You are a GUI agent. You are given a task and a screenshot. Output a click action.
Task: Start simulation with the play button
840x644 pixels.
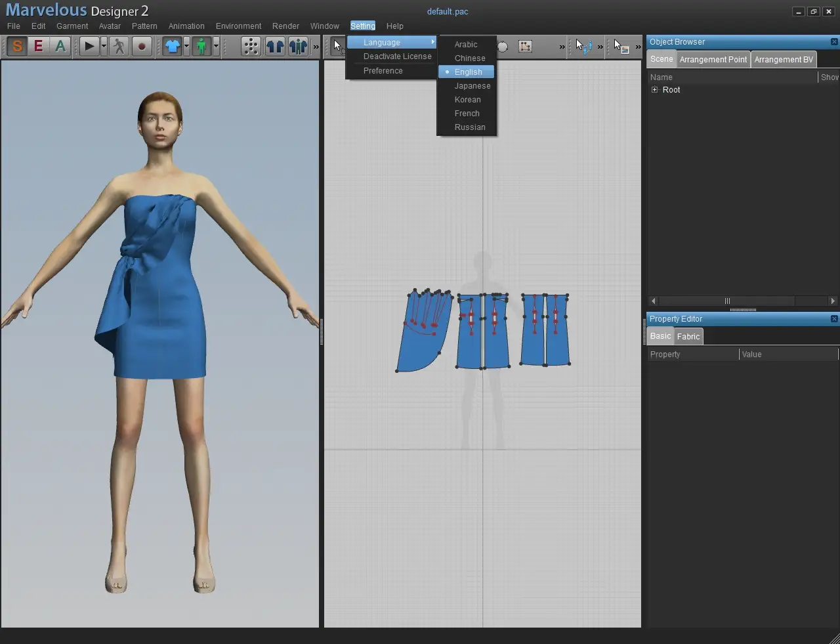(x=89, y=46)
